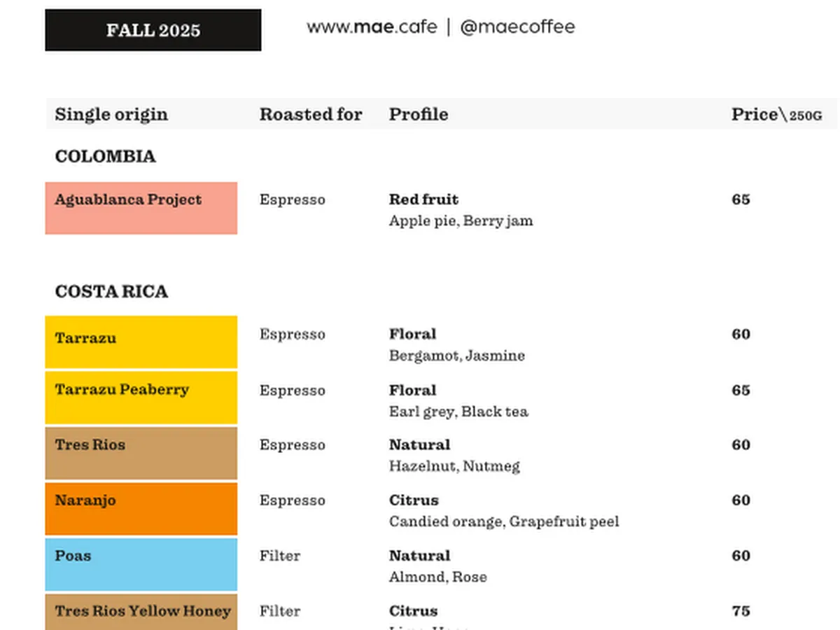Screen dimensions: 840x630
Task: Click the Profile column header
Action: coord(419,114)
